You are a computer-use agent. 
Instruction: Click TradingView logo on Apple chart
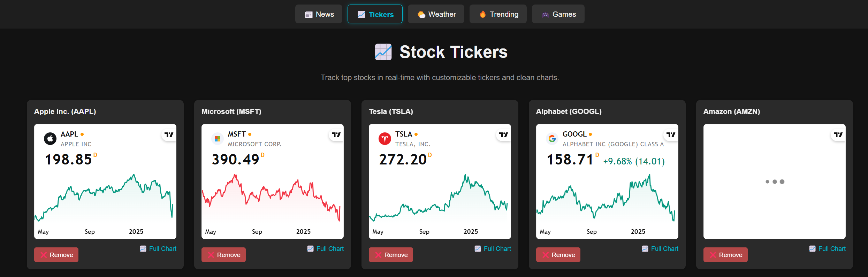point(169,135)
